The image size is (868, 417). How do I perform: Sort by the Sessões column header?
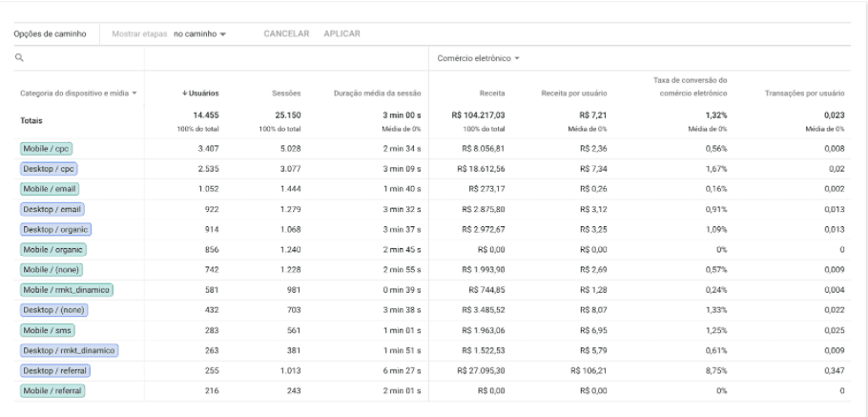pyautogui.click(x=286, y=93)
